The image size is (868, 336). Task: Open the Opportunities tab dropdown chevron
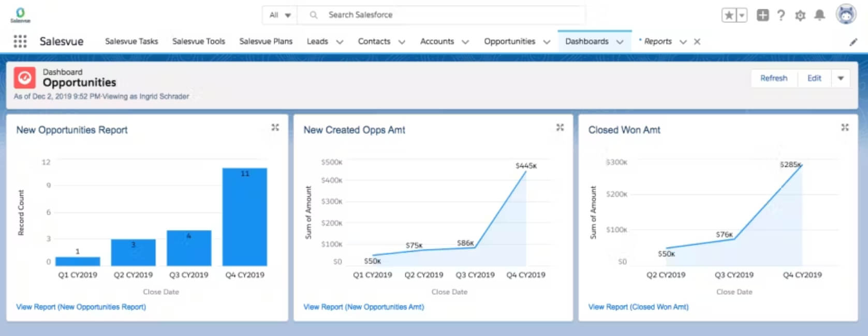click(x=547, y=42)
